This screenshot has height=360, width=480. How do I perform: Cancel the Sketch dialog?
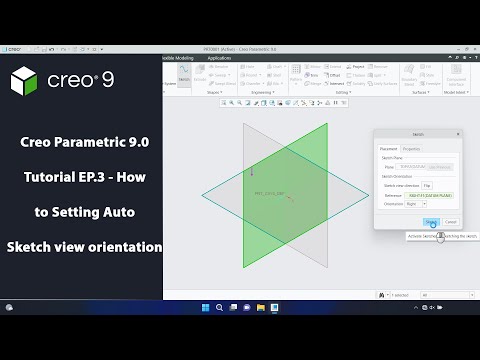pyautogui.click(x=450, y=222)
